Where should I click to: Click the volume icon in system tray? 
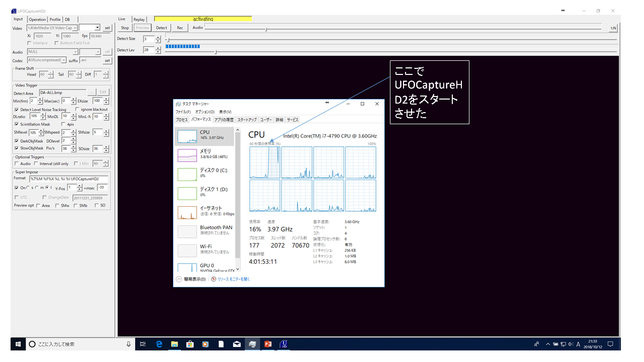pyautogui.click(x=570, y=344)
